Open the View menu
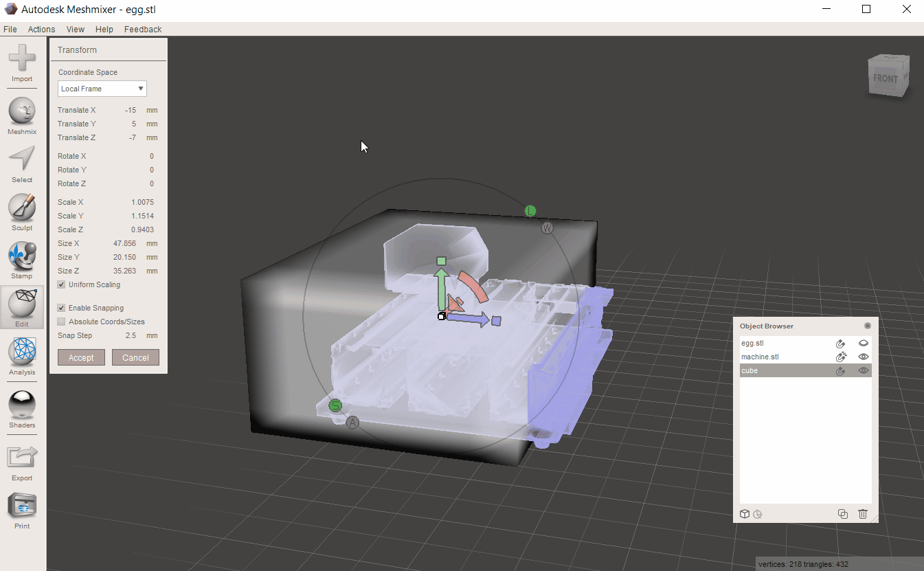924x571 pixels. (x=76, y=29)
